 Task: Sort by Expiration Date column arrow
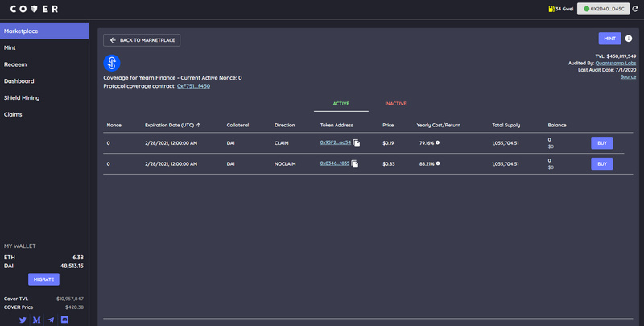pos(198,125)
